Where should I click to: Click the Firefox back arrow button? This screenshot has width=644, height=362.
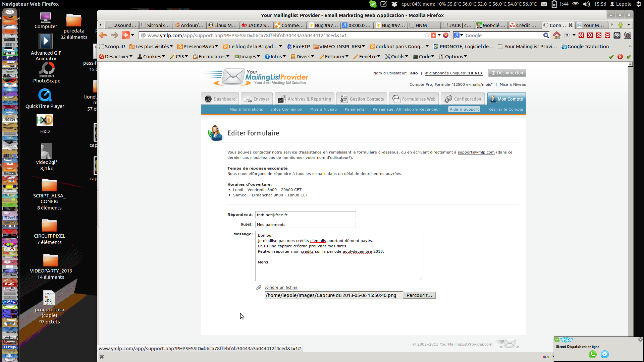(x=103, y=35)
